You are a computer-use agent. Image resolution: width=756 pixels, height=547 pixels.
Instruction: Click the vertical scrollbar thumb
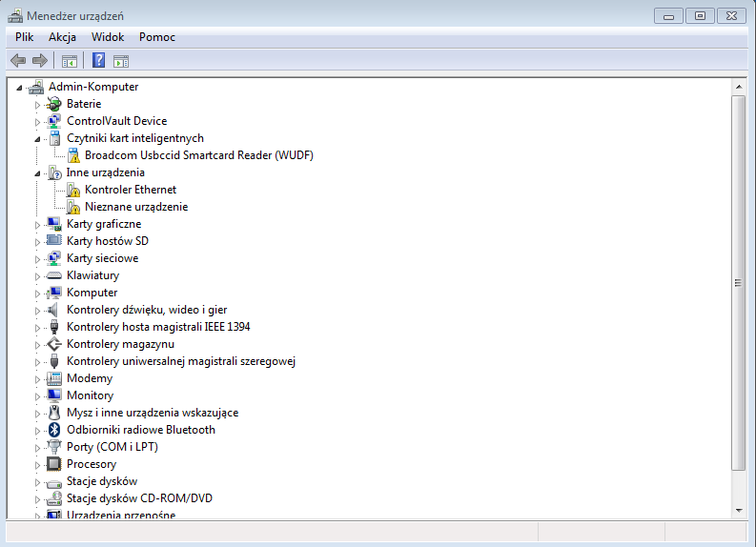[x=738, y=283]
